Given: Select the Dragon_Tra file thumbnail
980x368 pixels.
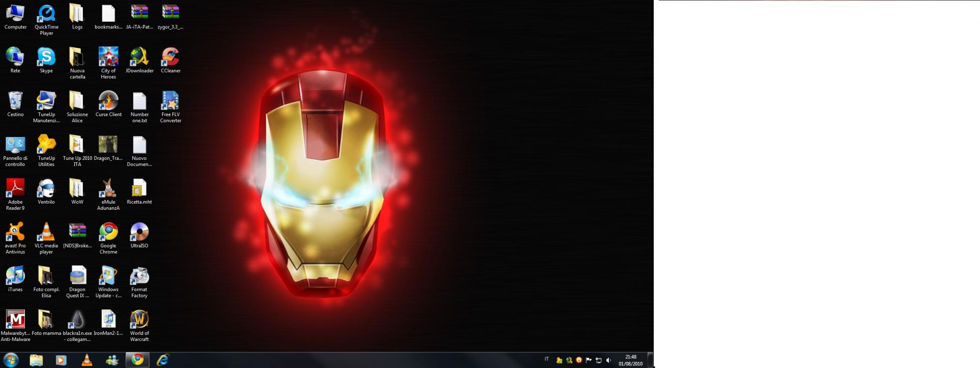Looking at the screenshot, I should click(x=108, y=149).
